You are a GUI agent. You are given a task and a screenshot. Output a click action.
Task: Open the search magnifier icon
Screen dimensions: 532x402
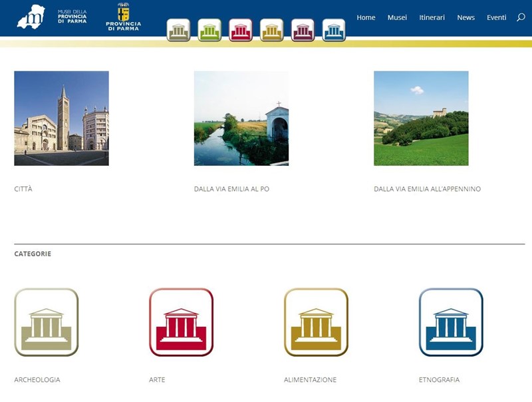tap(521, 17)
